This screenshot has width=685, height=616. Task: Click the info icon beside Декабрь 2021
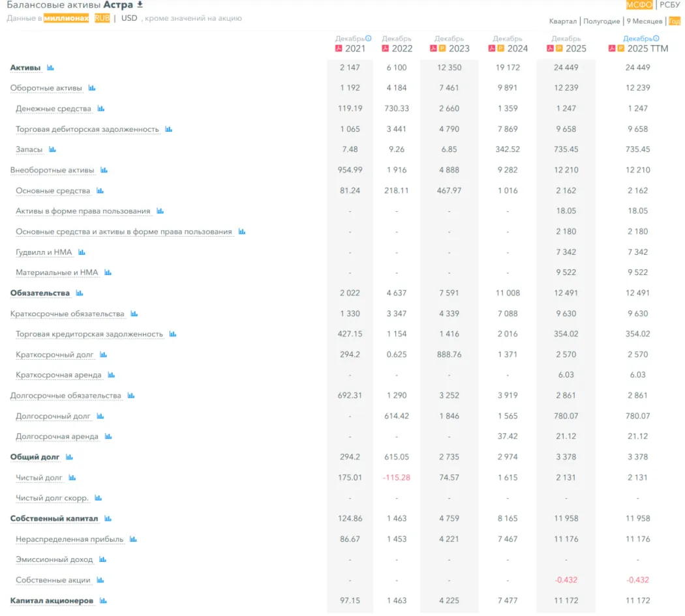point(369,38)
